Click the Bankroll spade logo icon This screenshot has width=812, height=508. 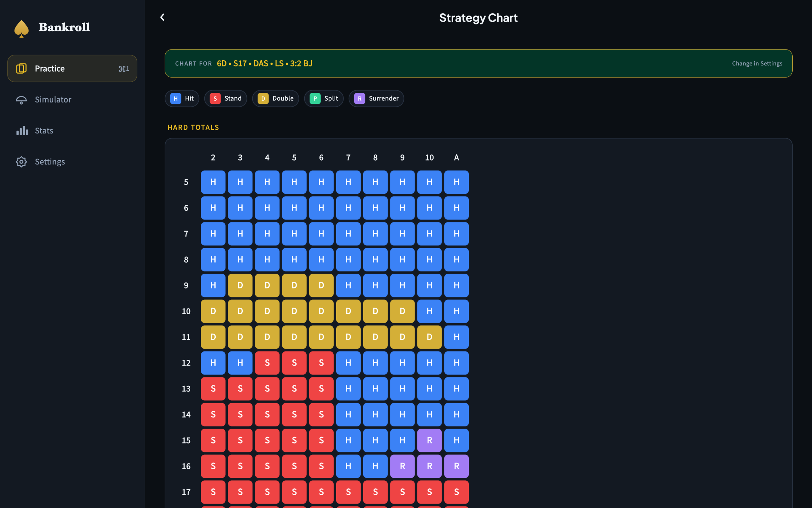coord(22,29)
